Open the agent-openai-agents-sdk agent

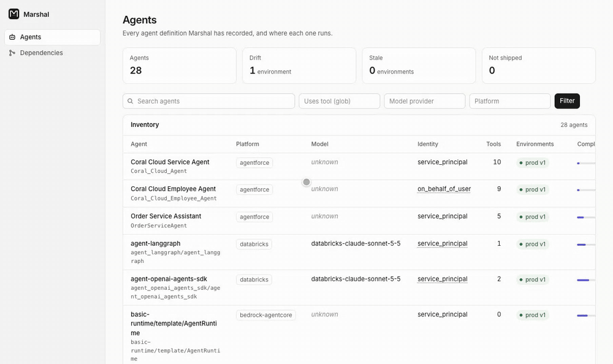coord(169,279)
